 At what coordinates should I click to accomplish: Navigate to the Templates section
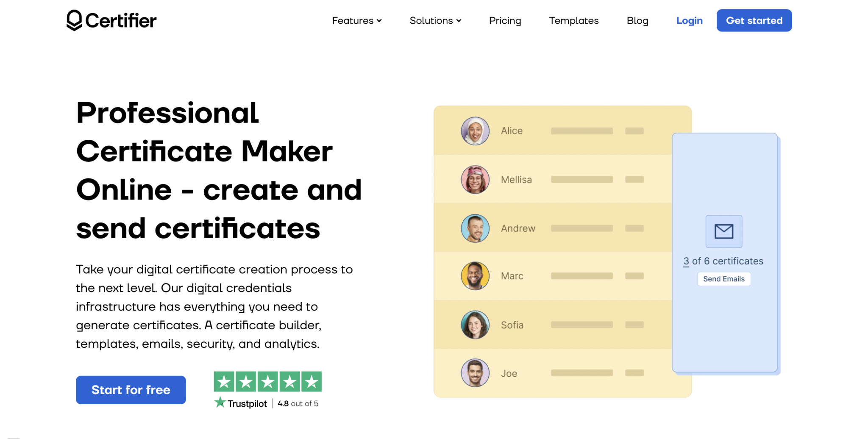pos(574,20)
